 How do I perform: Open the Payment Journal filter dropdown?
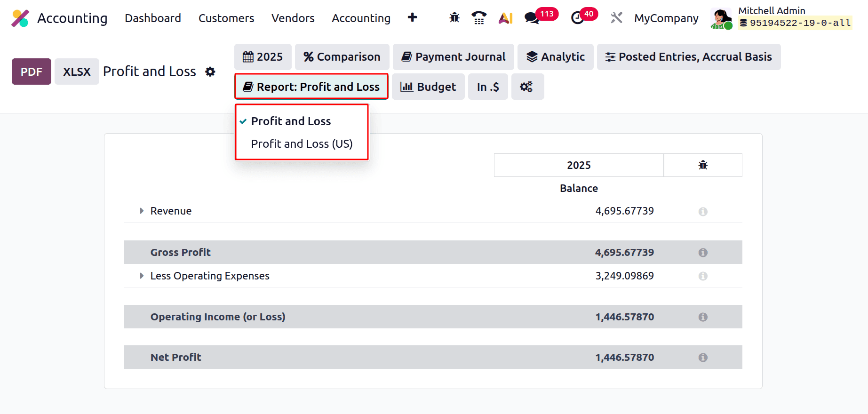[x=454, y=57]
